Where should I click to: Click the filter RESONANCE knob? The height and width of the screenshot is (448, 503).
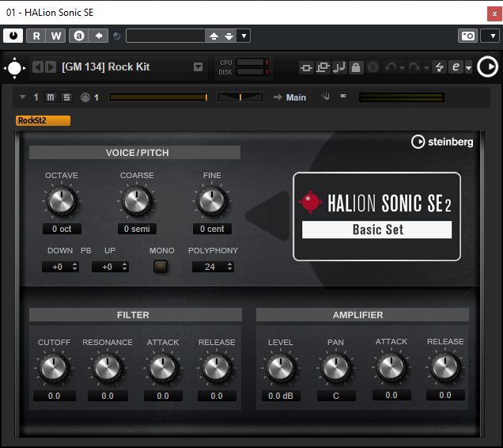[108, 368]
